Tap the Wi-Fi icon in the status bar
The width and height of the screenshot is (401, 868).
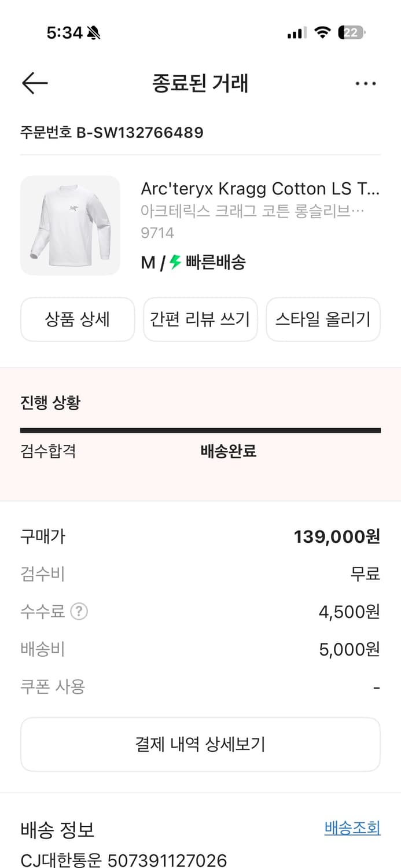[323, 33]
